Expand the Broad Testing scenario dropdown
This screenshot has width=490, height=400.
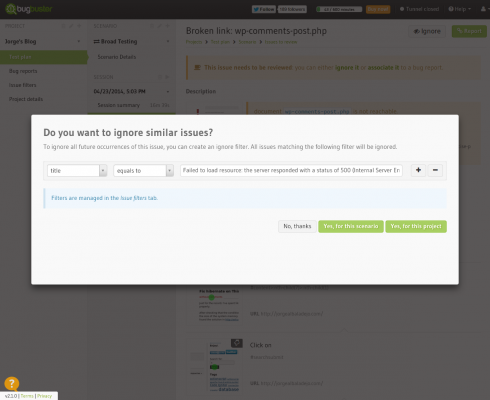point(168,41)
